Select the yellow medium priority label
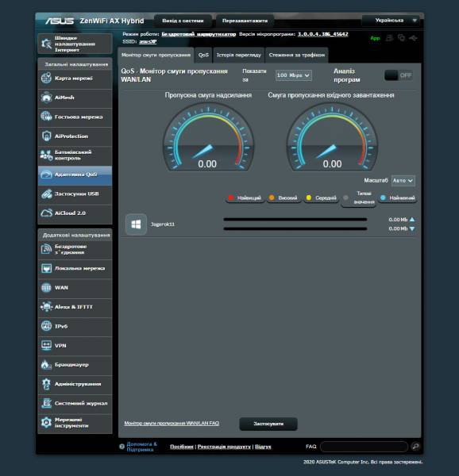The image size is (459, 476). coord(322,198)
